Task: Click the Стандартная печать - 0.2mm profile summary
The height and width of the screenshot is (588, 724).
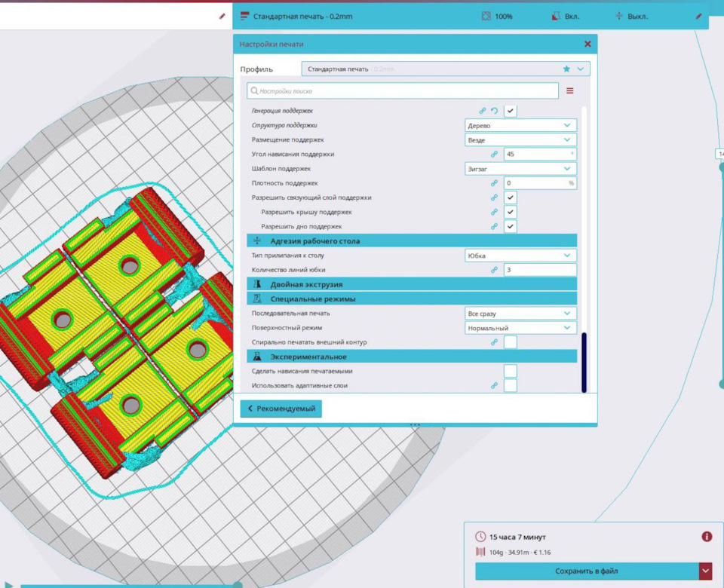Action: click(x=302, y=16)
